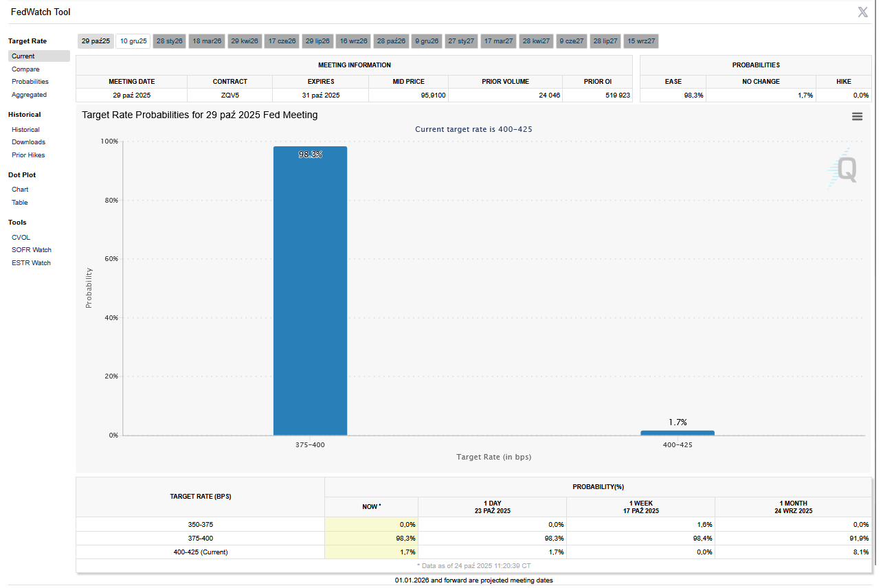This screenshot has height=588, width=883.
Task: View Prior Hikes in sidebar
Action: (x=28, y=155)
